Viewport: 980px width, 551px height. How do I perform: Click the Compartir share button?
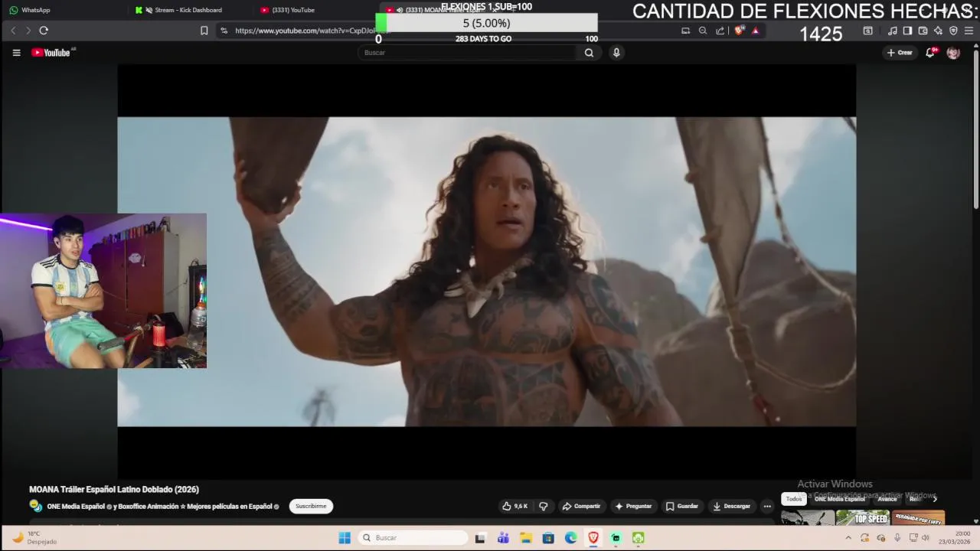581,506
